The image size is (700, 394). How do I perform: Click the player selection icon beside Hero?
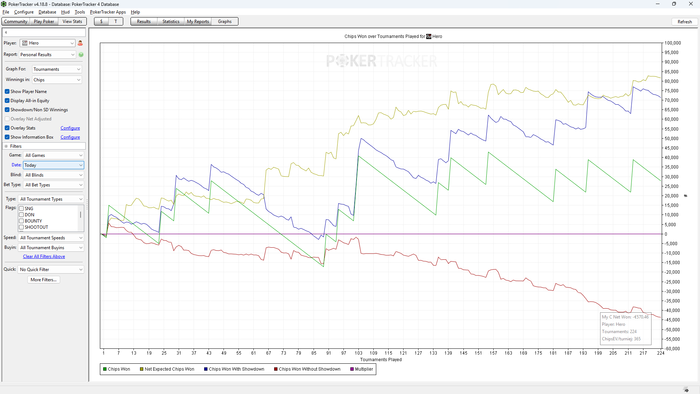point(80,43)
